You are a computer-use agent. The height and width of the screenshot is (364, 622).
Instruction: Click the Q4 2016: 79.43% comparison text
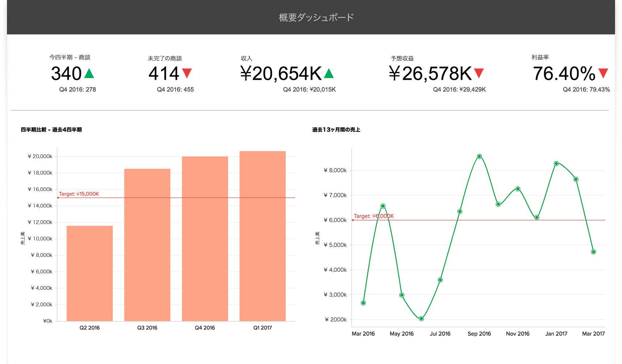coord(587,89)
